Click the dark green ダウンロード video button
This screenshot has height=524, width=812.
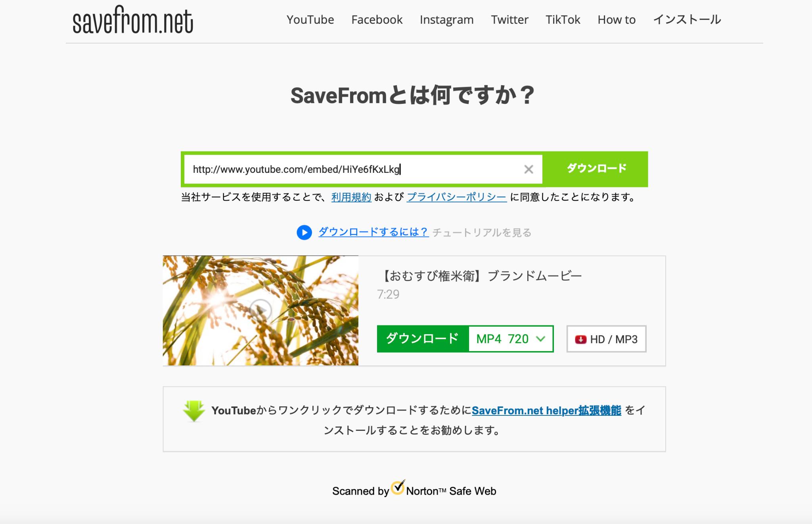[423, 339]
